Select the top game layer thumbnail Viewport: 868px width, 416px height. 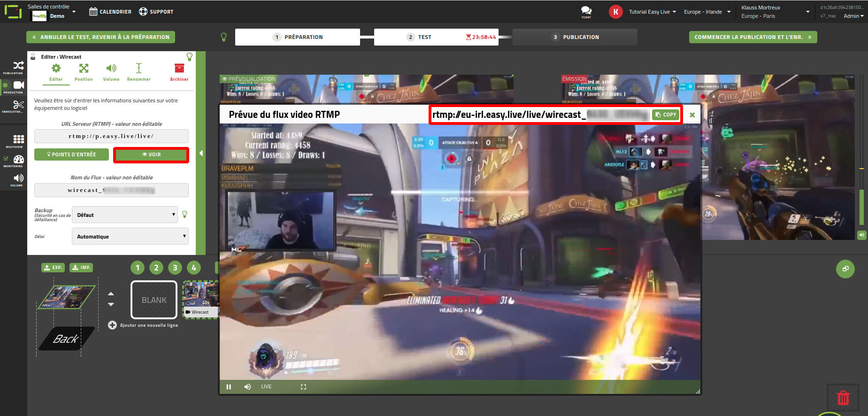(67, 297)
